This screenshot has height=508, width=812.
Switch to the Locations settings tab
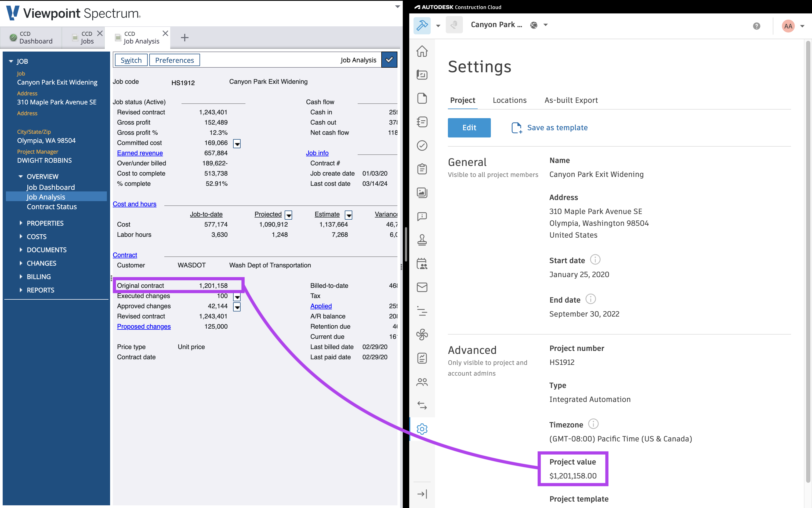pos(510,100)
